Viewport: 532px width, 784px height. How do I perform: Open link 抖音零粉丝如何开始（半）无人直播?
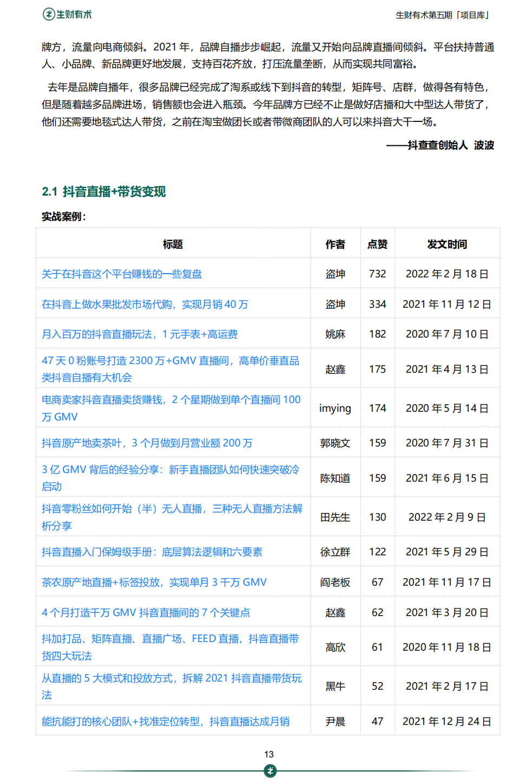pos(172,517)
